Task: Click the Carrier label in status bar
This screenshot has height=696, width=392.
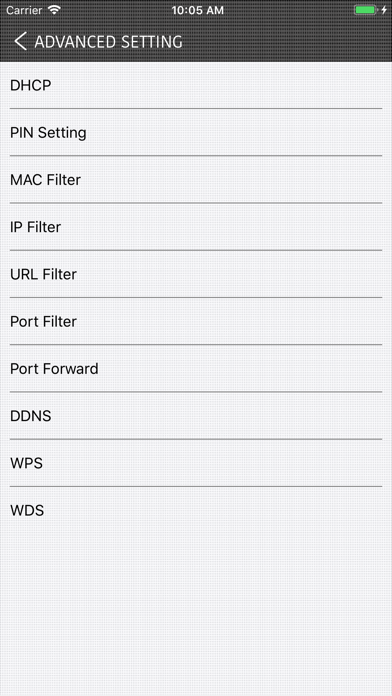Action: coord(24,10)
